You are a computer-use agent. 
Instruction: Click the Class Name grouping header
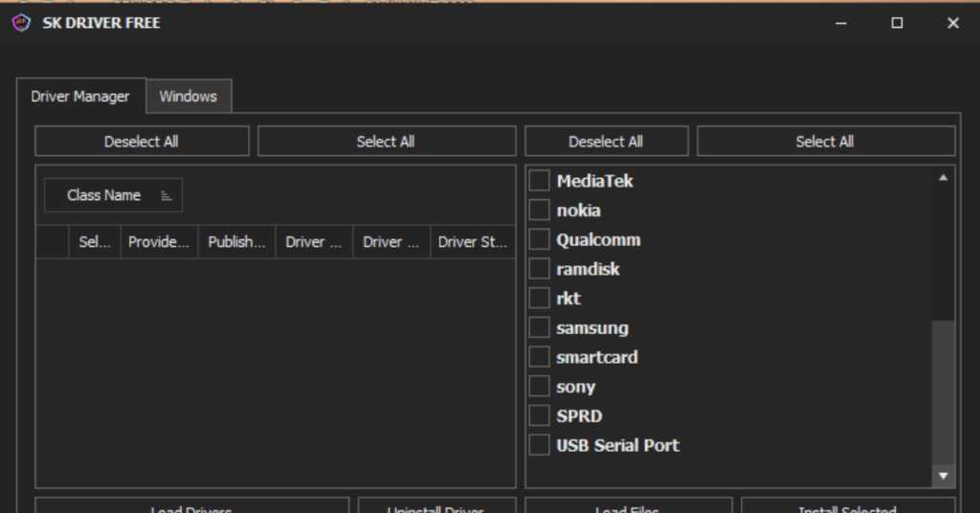point(113,195)
